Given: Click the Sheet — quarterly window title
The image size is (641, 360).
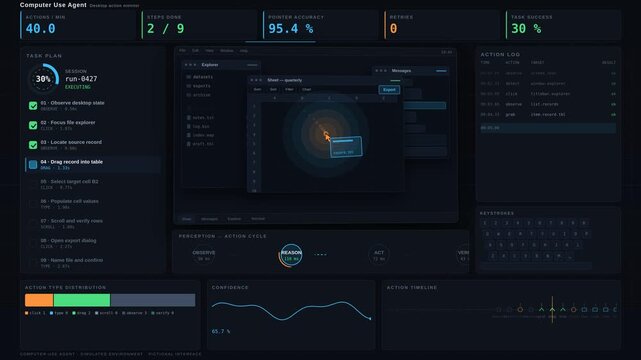Looking at the screenshot, I should (x=285, y=80).
